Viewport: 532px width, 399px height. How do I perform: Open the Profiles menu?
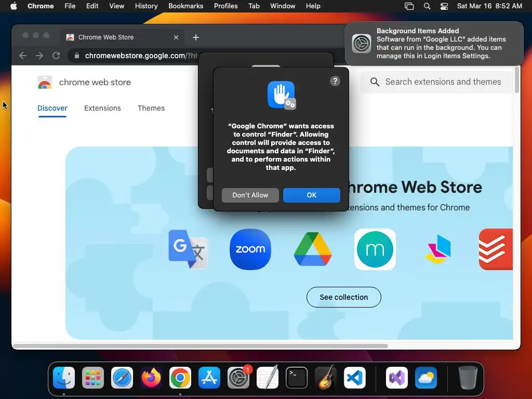(x=225, y=6)
